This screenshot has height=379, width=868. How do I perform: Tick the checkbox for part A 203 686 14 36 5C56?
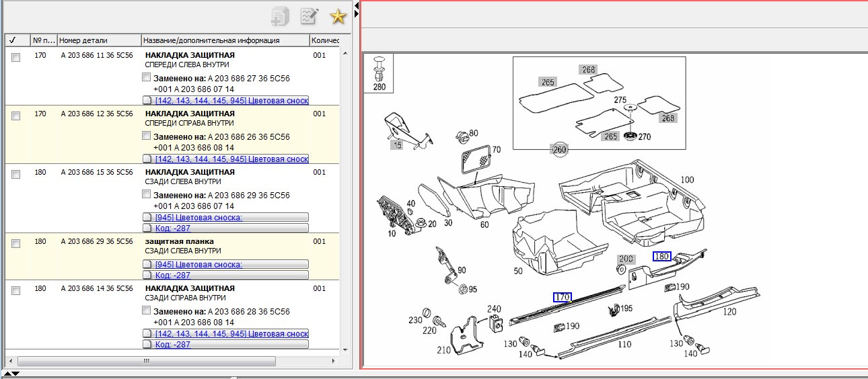(x=15, y=291)
